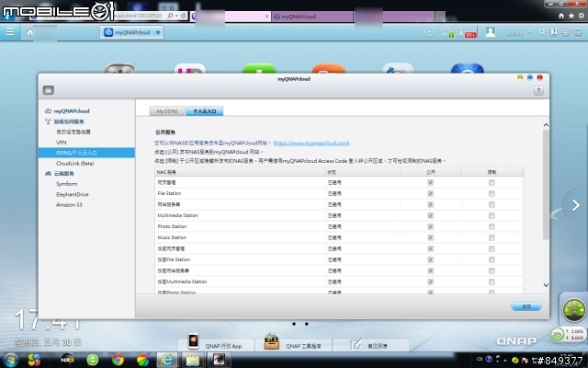The height and width of the screenshot is (368, 588).
Task: Open browser favorites star icon
Action: coord(571,16)
